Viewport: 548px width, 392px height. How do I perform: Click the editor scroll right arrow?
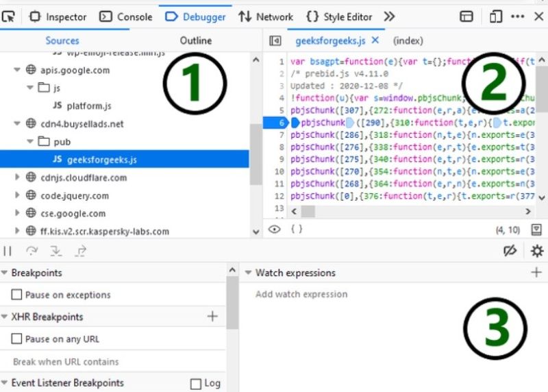527,211
